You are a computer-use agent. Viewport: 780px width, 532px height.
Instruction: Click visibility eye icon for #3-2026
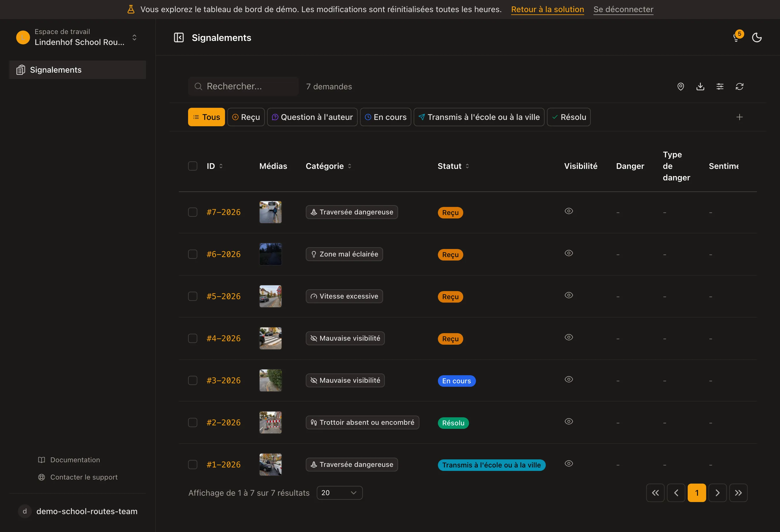[x=569, y=379]
